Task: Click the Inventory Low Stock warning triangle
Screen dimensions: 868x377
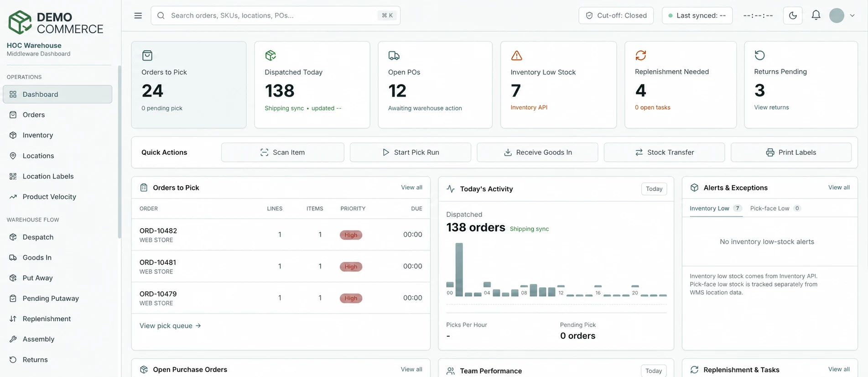Action: pyautogui.click(x=516, y=56)
